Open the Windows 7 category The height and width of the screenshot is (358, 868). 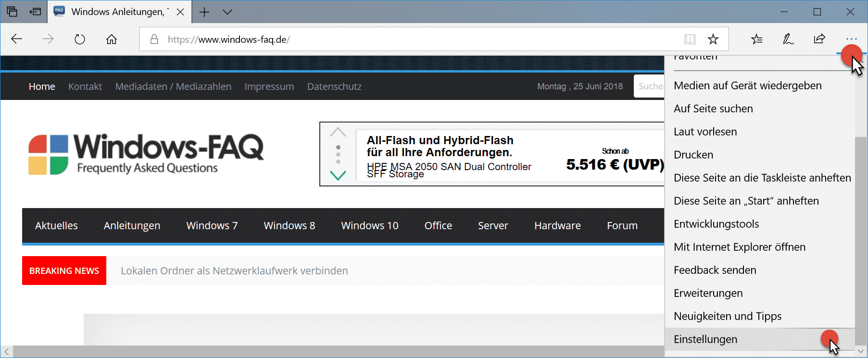click(x=212, y=226)
